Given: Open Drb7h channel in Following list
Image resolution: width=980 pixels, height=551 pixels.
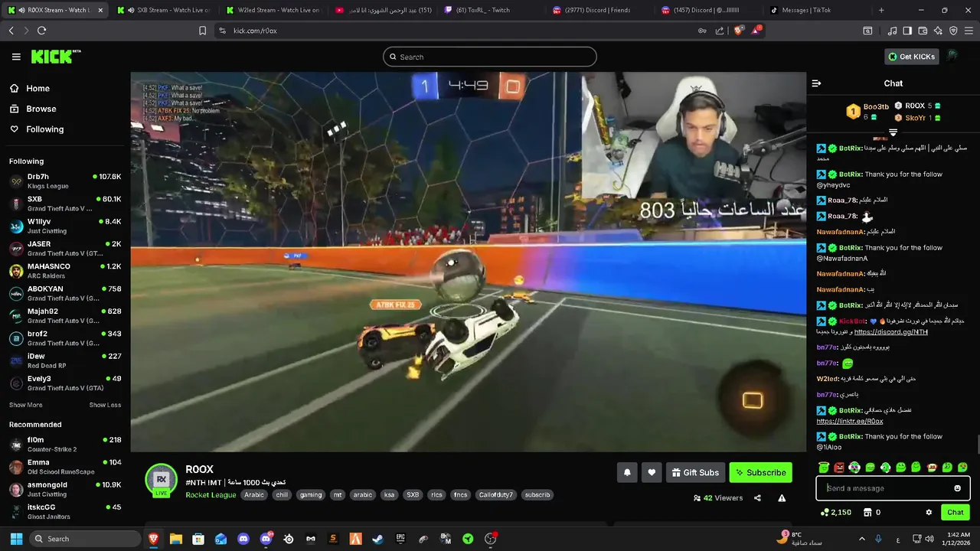Looking at the screenshot, I should click(x=65, y=181).
